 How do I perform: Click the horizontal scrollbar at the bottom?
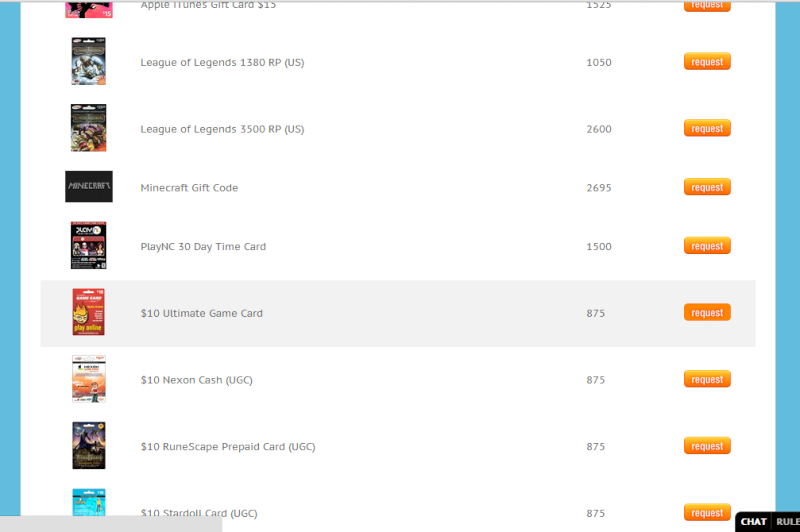click(x=111, y=524)
